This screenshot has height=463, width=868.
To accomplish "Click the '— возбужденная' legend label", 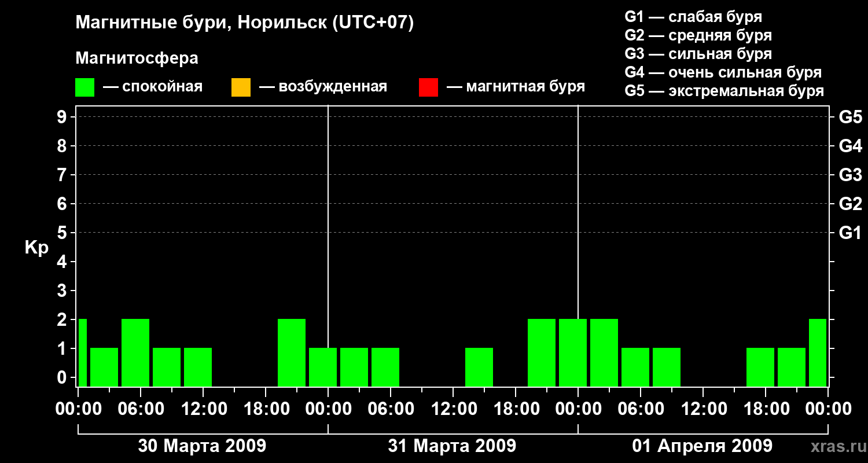I will [x=323, y=87].
